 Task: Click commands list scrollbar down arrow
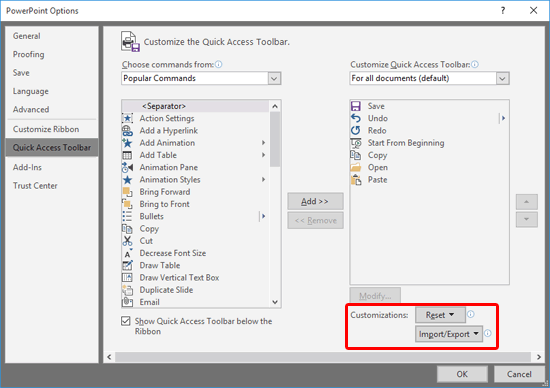(x=275, y=302)
